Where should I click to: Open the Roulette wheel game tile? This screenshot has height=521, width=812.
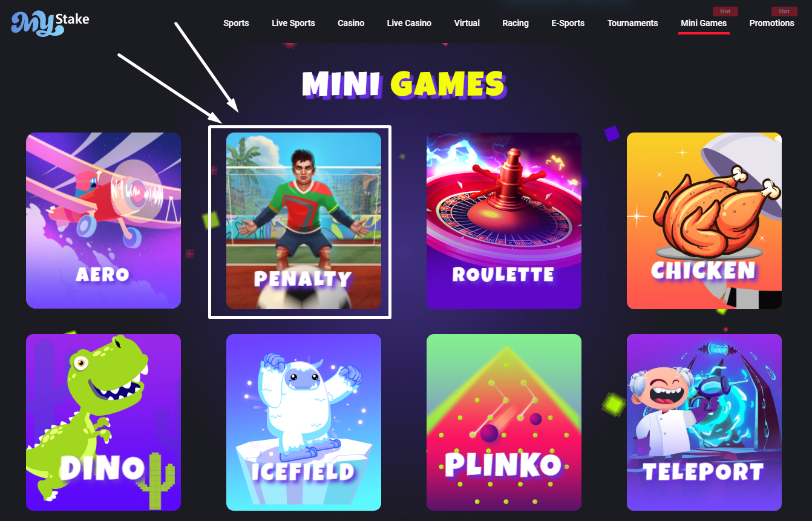coord(504,221)
